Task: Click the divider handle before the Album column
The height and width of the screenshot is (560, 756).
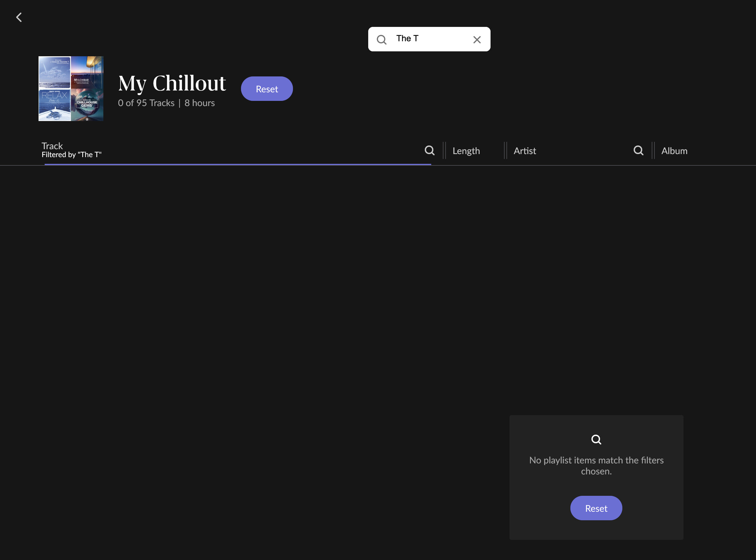Action: (x=653, y=150)
